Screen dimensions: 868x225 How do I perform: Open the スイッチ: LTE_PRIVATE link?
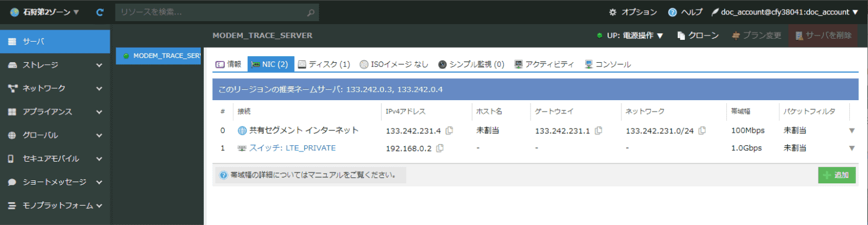tap(292, 148)
